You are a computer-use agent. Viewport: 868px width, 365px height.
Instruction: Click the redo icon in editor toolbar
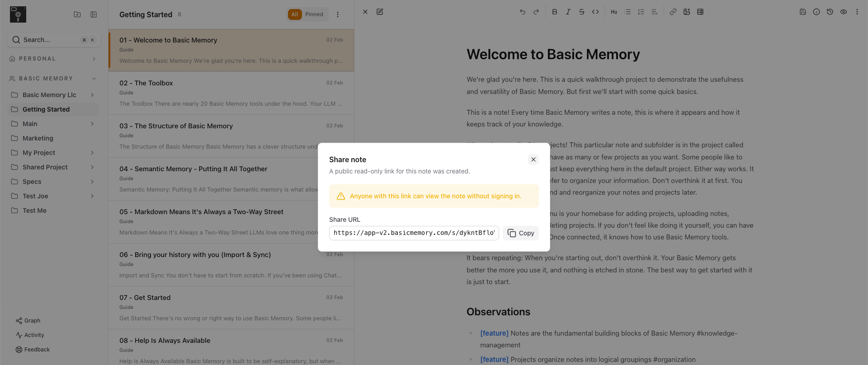point(536,12)
